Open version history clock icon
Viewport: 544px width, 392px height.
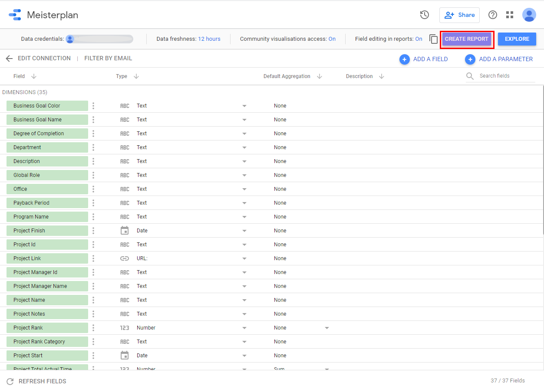tap(424, 15)
